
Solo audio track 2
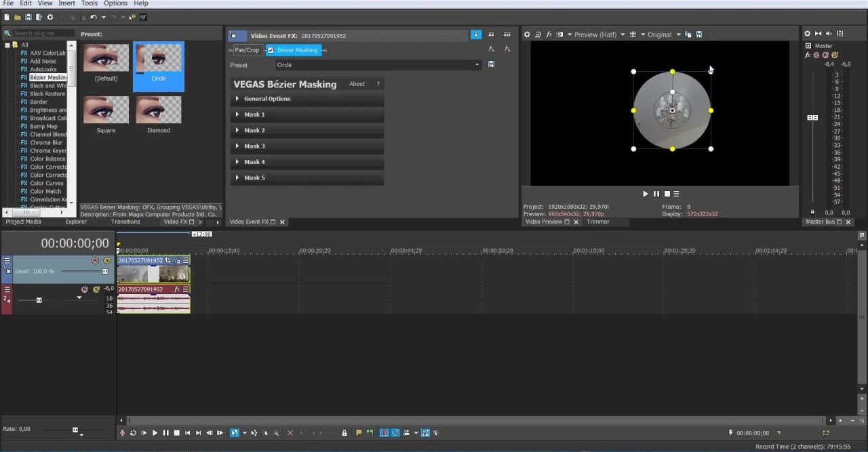point(96,289)
